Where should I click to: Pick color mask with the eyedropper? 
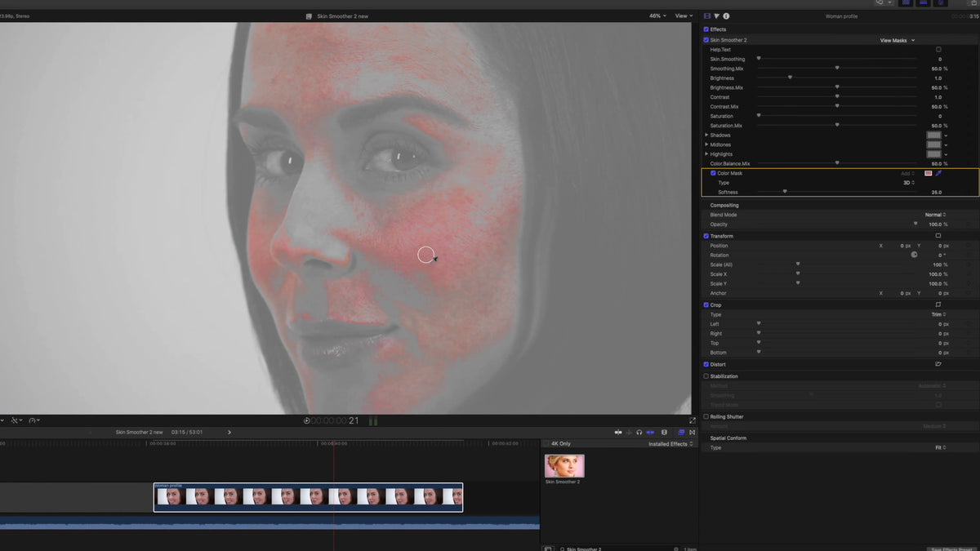click(938, 173)
